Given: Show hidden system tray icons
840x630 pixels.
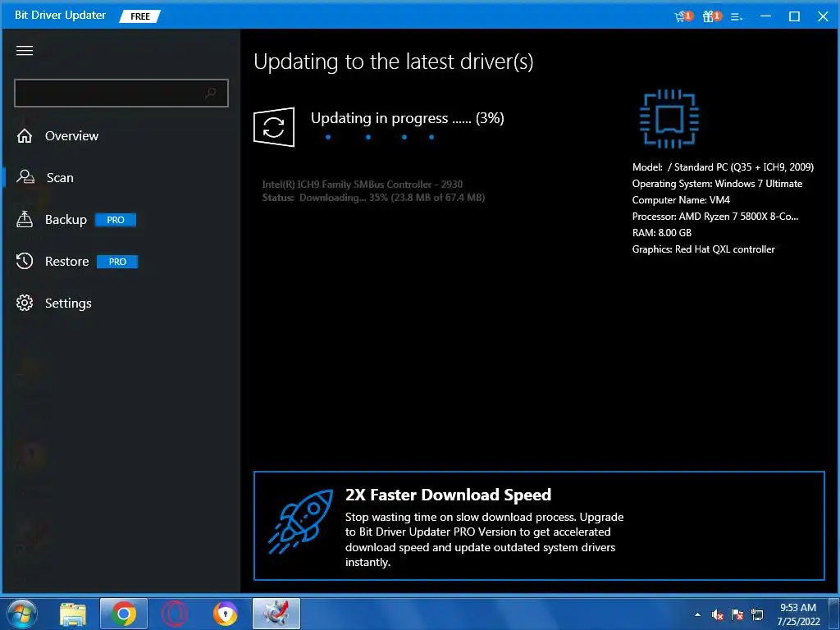Looking at the screenshot, I should point(697,614).
